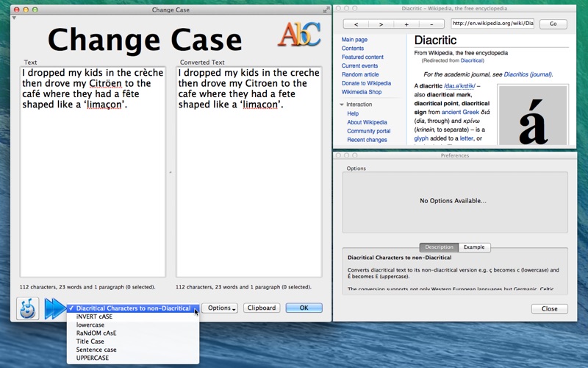588x368 pixels.
Task: Click the Close button in Preferences window
Action: click(549, 308)
